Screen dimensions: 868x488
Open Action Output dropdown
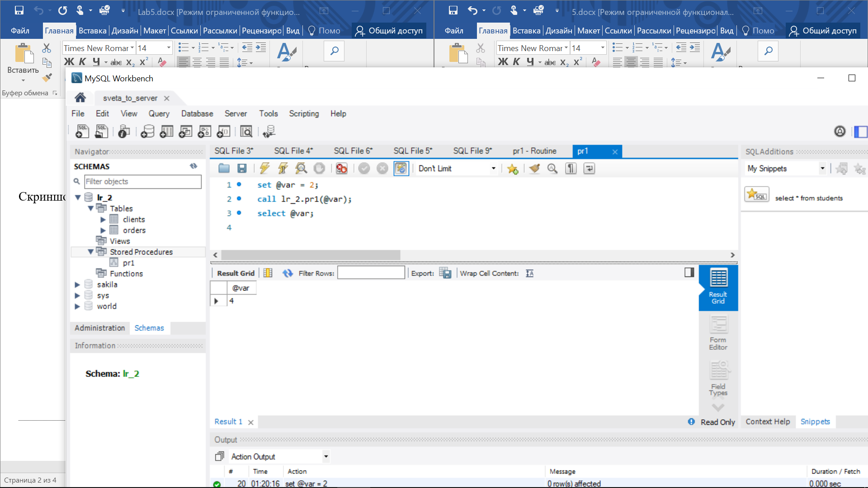(x=326, y=456)
